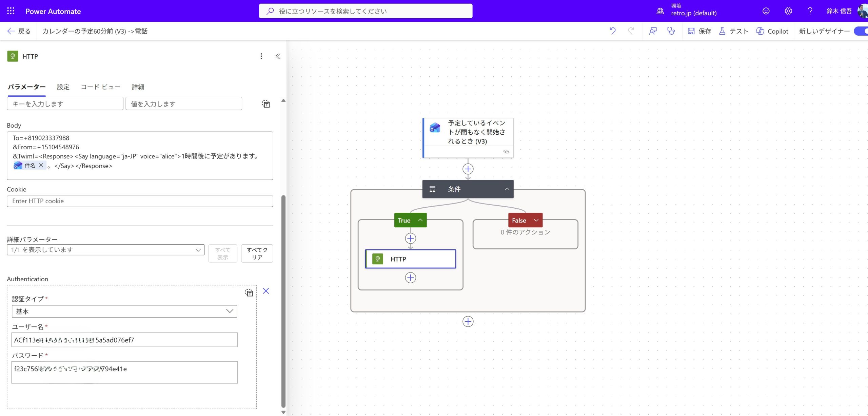Click the 保存 button
868x416 pixels.
(699, 31)
